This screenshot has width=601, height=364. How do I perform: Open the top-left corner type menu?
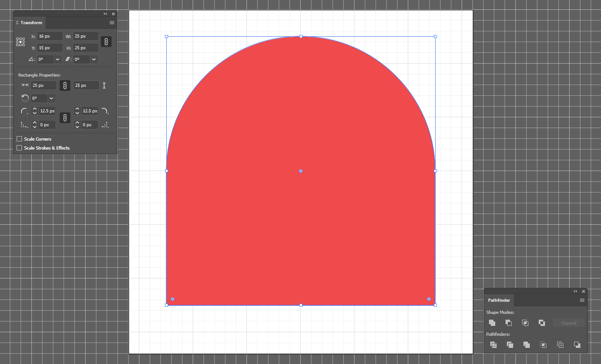25,111
